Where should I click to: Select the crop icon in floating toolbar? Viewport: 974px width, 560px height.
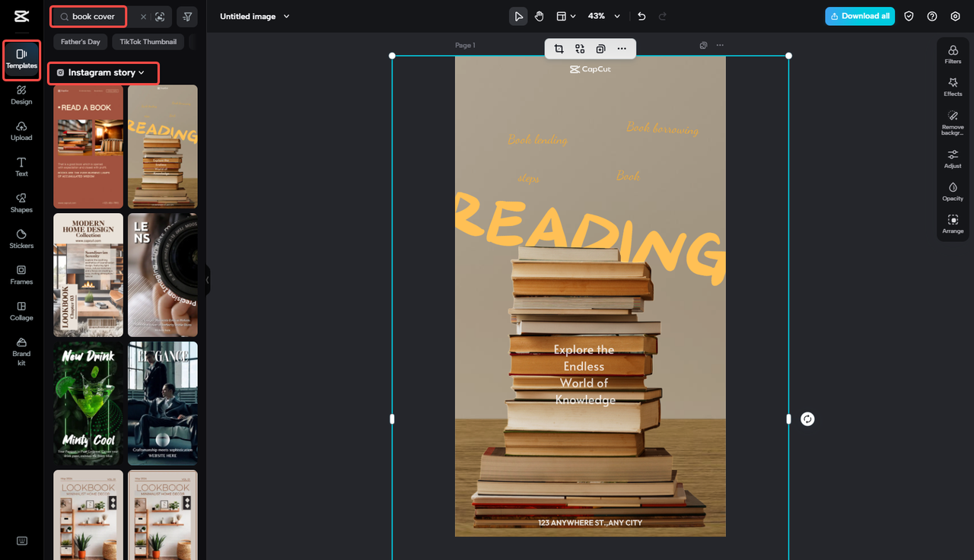[559, 49]
